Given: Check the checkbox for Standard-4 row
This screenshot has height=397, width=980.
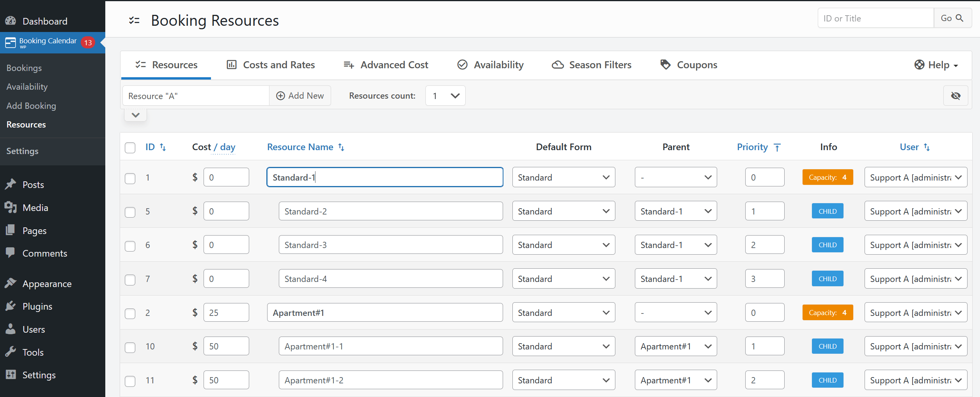Looking at the screenshot, I should click(x=130, y=280).
